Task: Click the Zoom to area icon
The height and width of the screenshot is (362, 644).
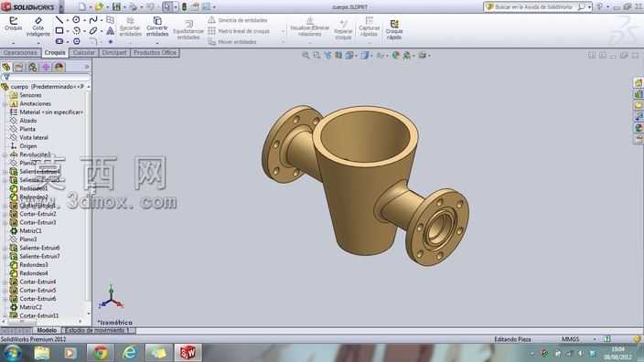Action: pyautogui.click(x=317, y=55)
